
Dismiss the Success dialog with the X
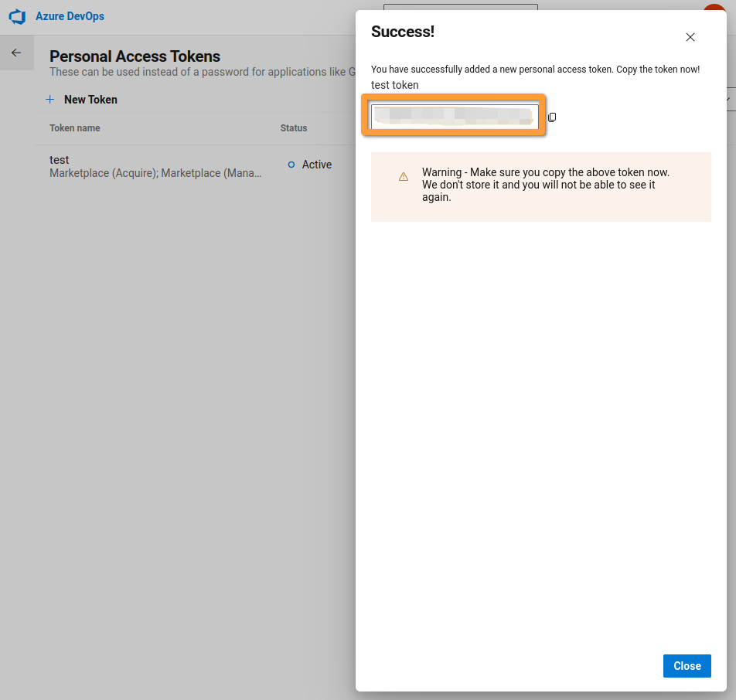tap(690, 37)
